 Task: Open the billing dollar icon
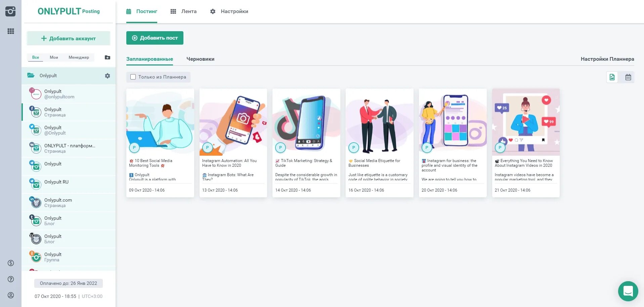click(11, 263)
